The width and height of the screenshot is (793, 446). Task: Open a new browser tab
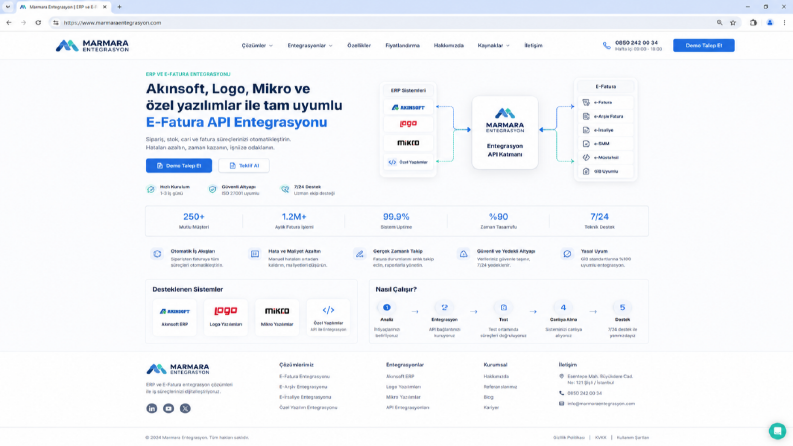point(119,7)
